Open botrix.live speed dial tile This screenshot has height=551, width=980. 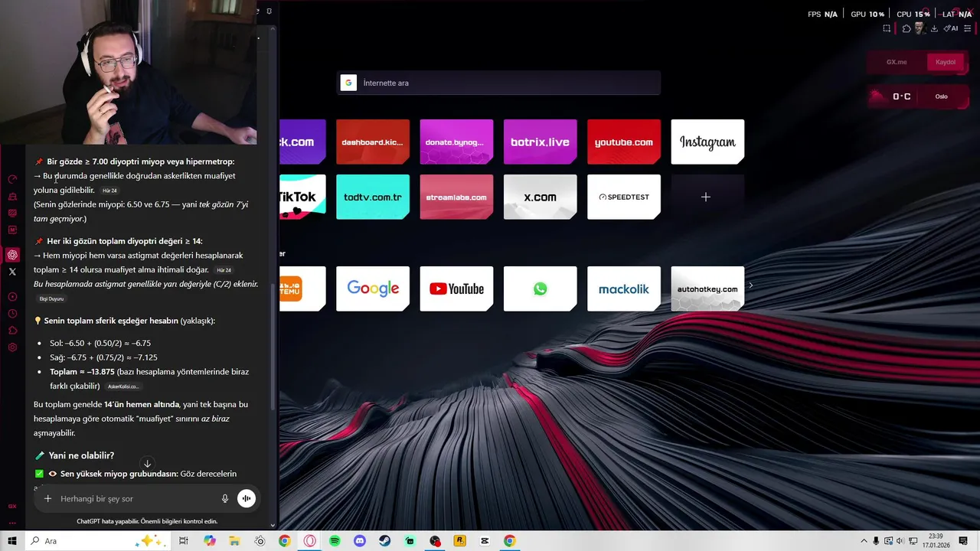point(540,142)
